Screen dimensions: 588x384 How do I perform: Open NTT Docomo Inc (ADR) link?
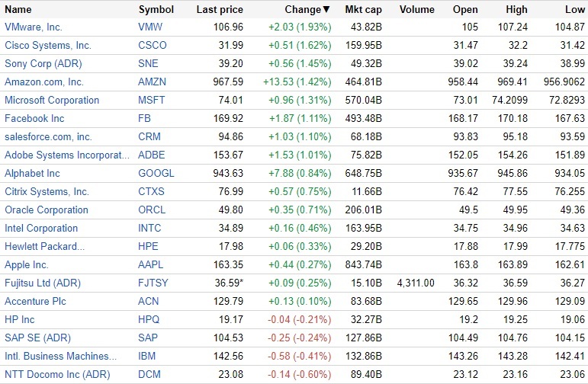(x=57, y=375)
